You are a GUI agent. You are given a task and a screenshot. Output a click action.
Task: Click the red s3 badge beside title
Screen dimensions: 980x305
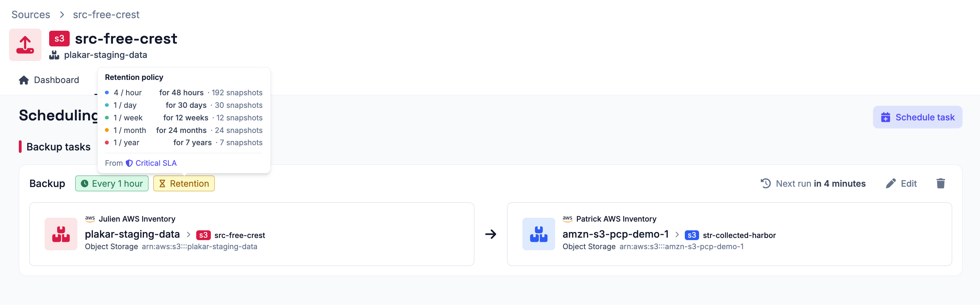[x=59, y=38]
